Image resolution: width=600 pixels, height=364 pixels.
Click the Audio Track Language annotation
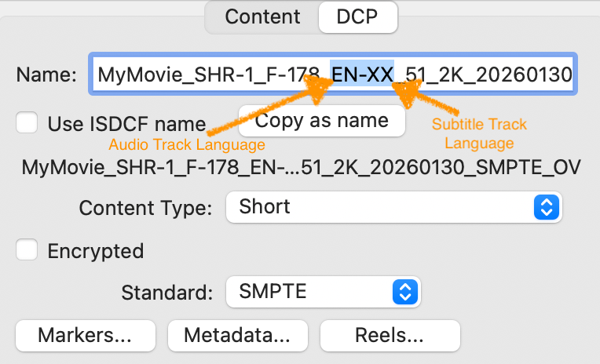(186, 145)
